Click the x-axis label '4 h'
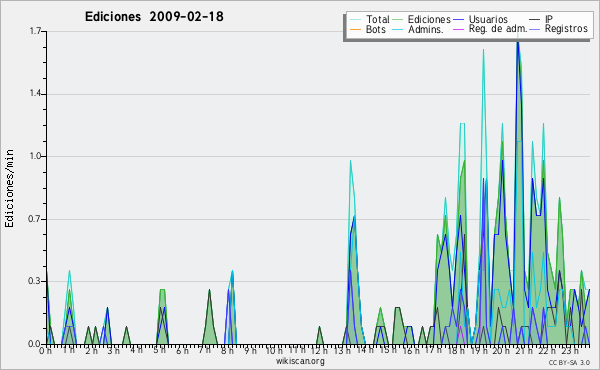The image size is (600, 370). click(136, 350)
